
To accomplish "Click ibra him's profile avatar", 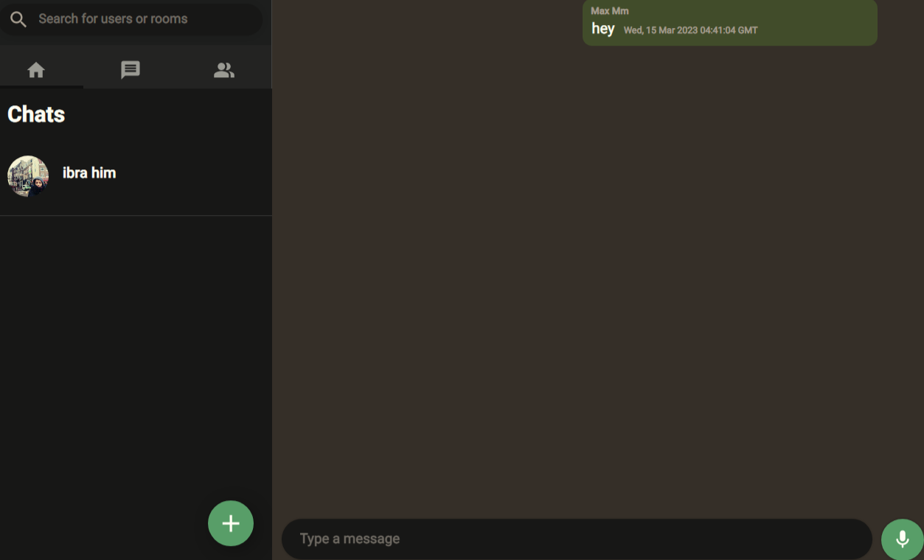I will [x=28, y=176].
